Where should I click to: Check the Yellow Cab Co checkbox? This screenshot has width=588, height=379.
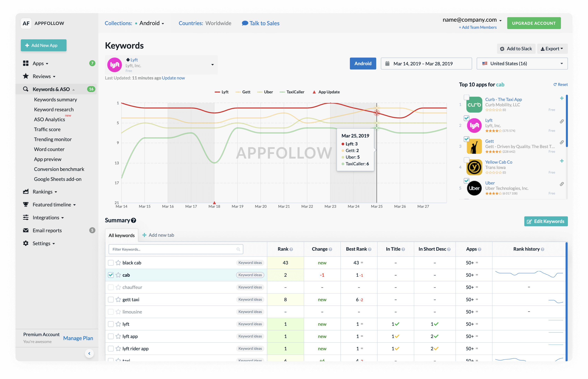pyautogui.click(x=466, y=160)
